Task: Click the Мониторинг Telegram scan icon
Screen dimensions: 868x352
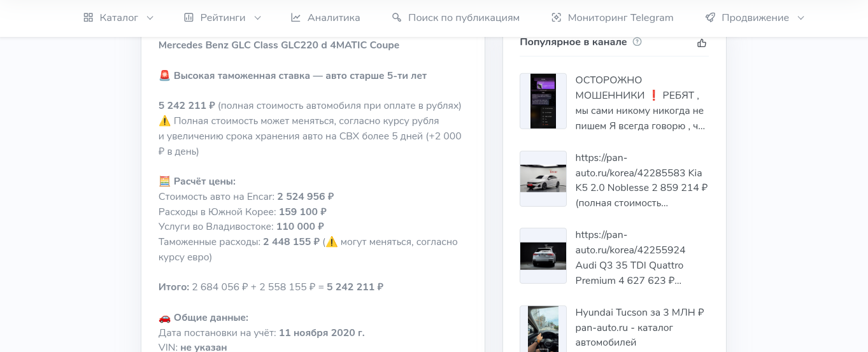Action: click(557, 18)
